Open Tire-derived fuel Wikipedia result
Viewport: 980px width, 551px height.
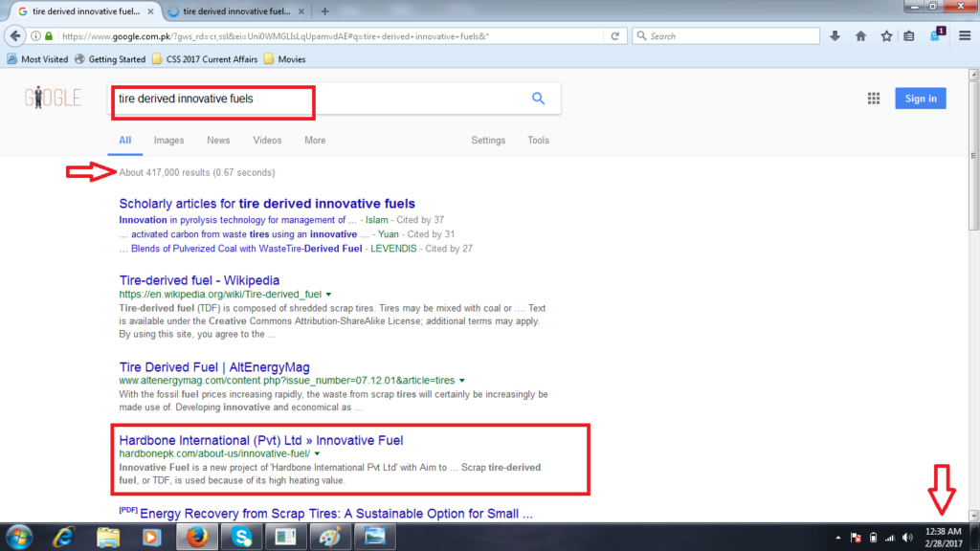[x=199, y=280]
